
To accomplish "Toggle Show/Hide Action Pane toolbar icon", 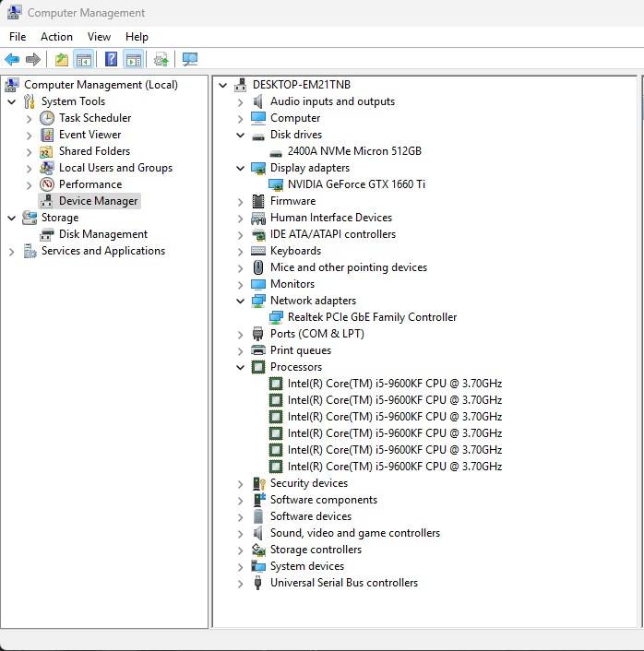I will (x=134, y=60).
